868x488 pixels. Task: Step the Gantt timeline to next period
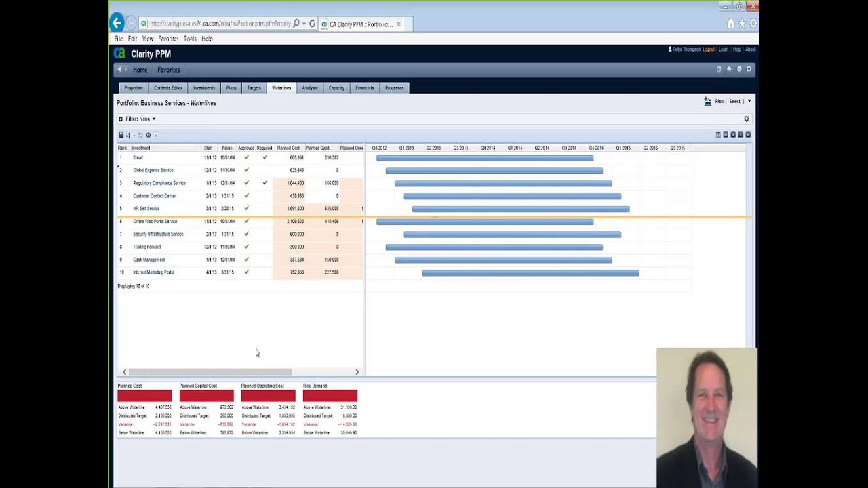tap(741, 135)
